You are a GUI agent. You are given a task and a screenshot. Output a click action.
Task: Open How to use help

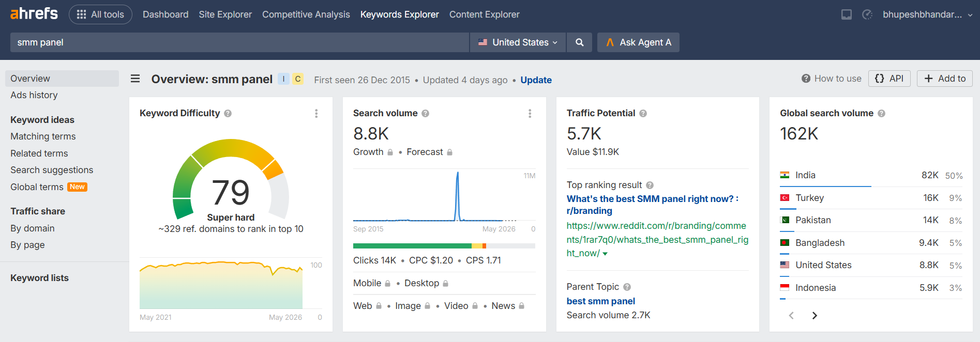pos(832,79)
